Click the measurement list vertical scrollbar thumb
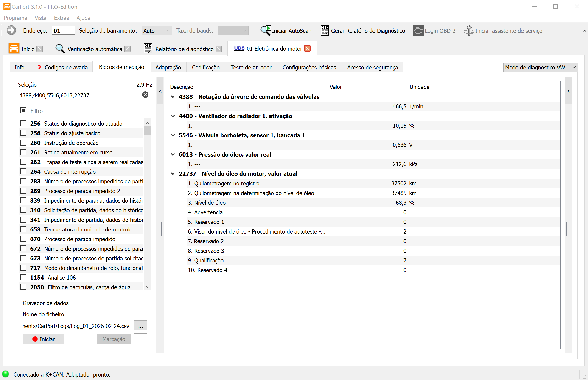 pyautogui.click(x=147, y=130)
